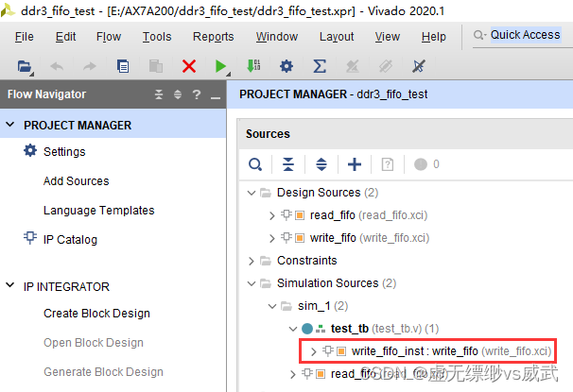Click the copy icon in toolbar
Screen dimensions: 573x392
click(123, 66)
